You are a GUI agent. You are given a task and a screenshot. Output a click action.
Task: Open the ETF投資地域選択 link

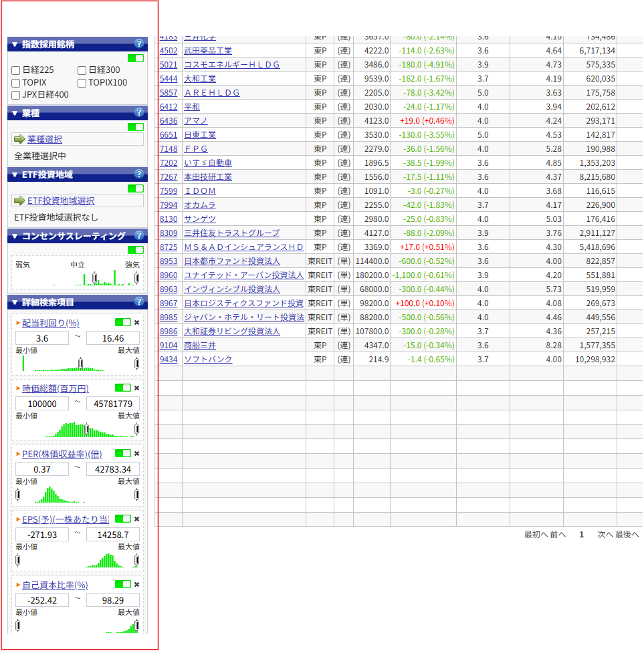tap(61, 201)
